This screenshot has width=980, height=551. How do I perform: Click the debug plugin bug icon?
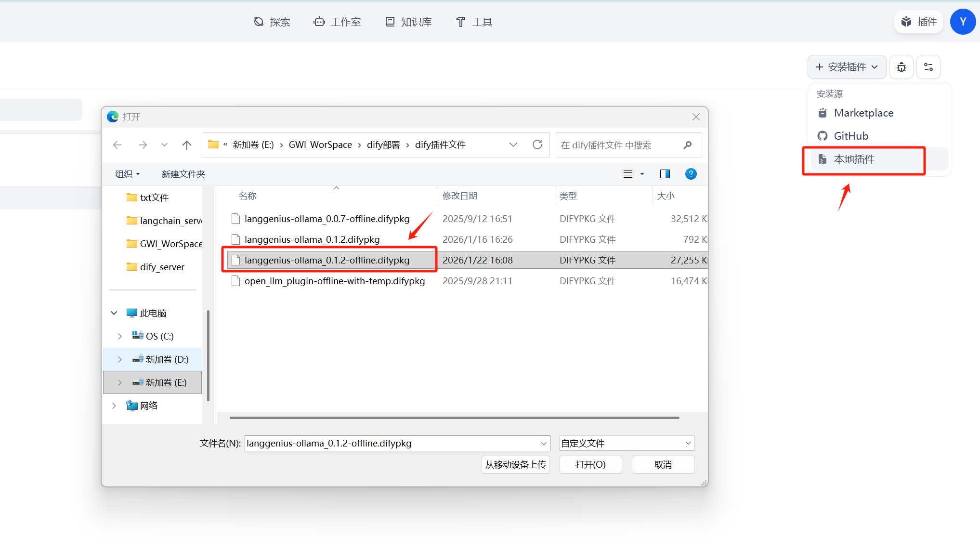click(901, 67)
